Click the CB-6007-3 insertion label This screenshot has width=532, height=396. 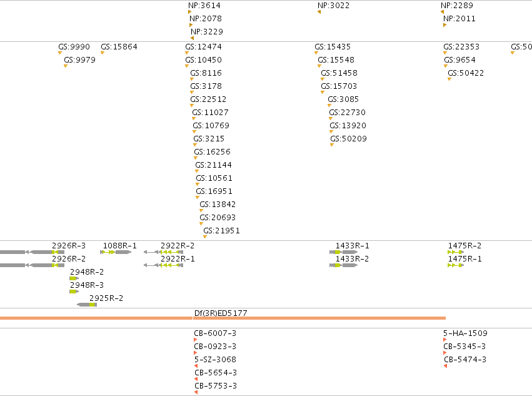point(215,333)
